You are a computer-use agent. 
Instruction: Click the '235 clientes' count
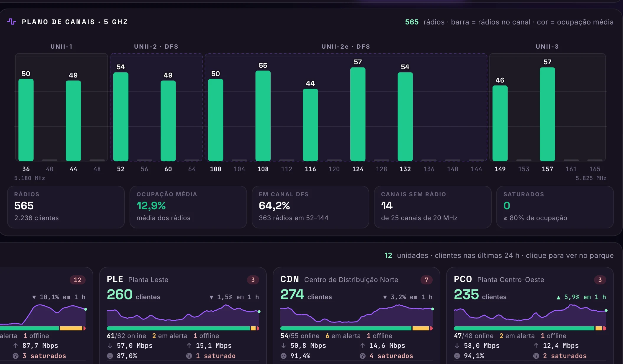480,294
